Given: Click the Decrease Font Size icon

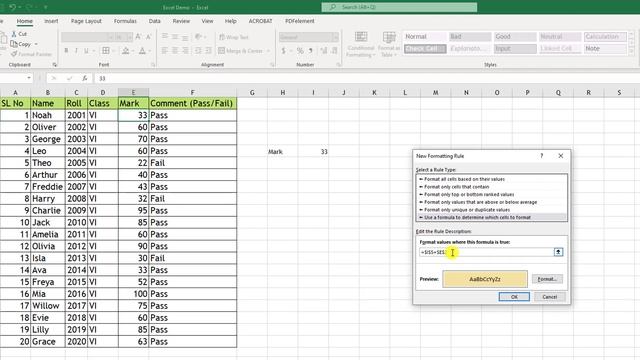Looking at the screenshot, I should pos(149,37).
